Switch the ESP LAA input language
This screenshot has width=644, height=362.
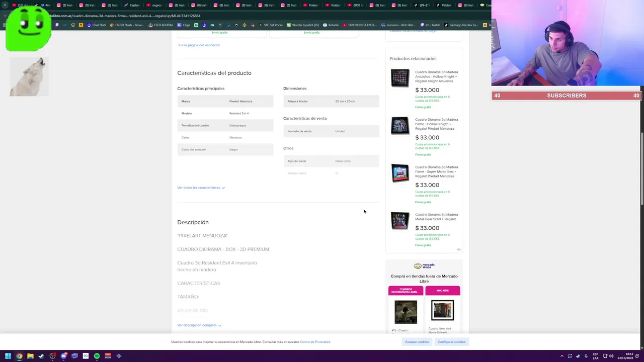(x=596, y=356)
